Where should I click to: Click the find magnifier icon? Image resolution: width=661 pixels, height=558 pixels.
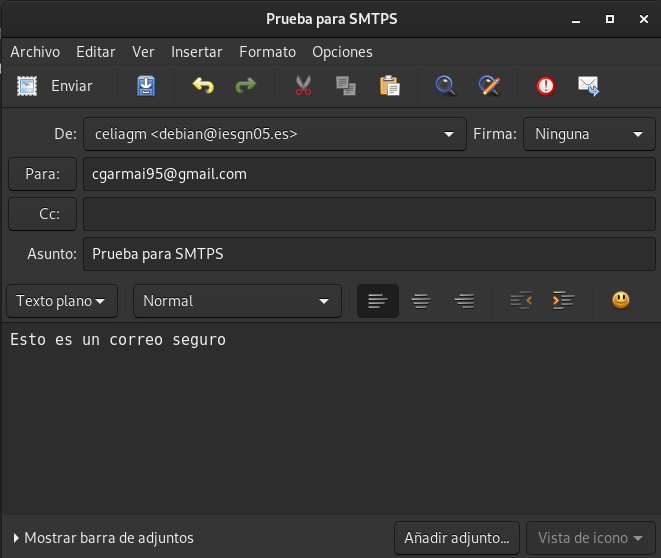[445, 86]
